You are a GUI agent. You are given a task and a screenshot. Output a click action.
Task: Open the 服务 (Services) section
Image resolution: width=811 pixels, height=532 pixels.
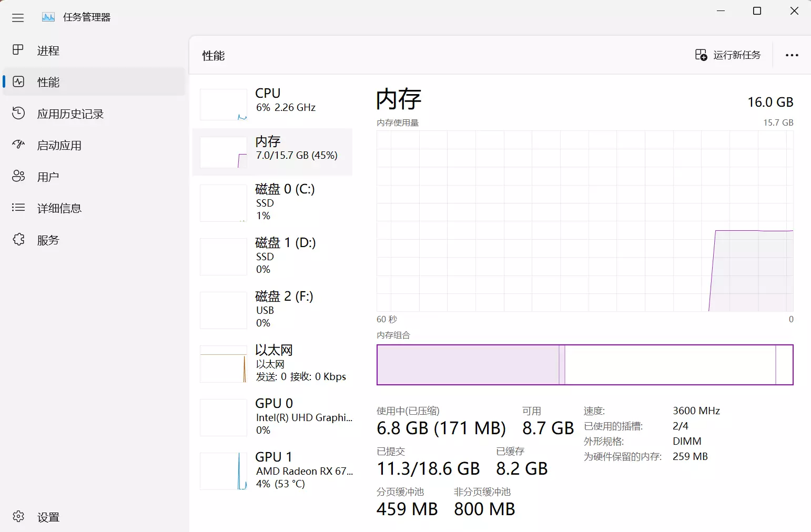(48, 240)
